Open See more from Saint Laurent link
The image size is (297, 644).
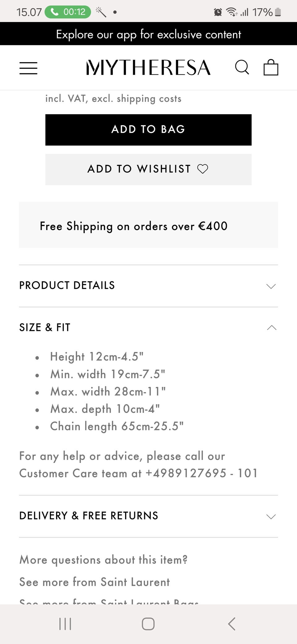[x=94, y=582]
